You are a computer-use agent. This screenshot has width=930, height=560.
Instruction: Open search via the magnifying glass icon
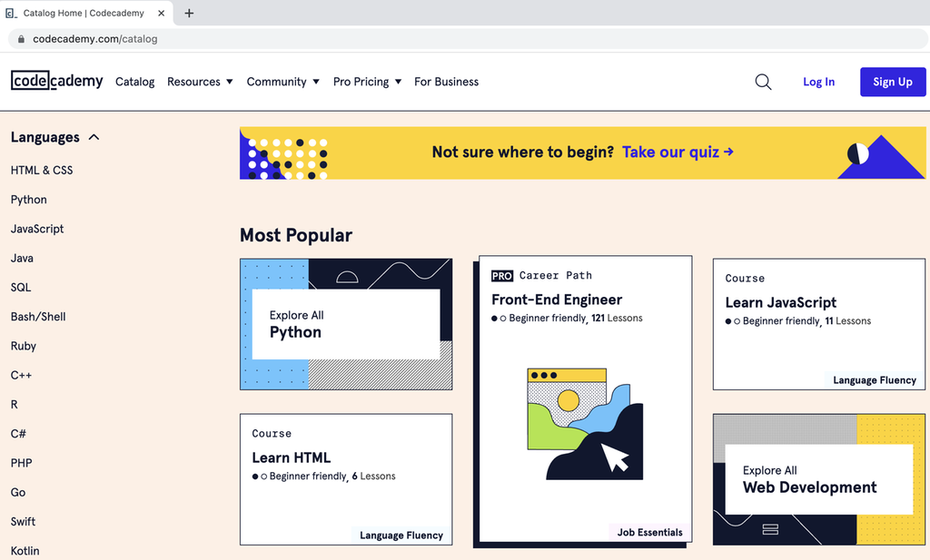(x=763, y=82)
